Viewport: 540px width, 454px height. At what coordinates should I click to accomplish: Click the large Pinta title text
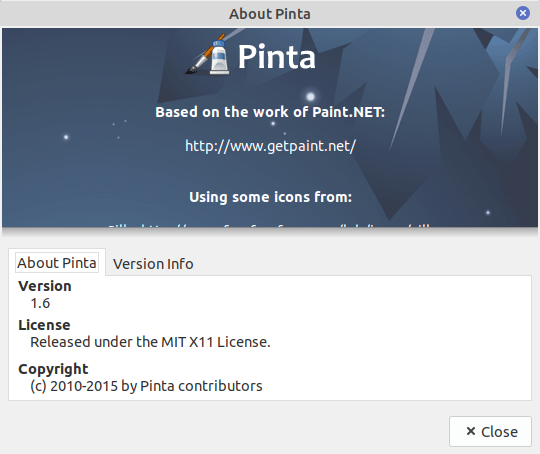277,57
